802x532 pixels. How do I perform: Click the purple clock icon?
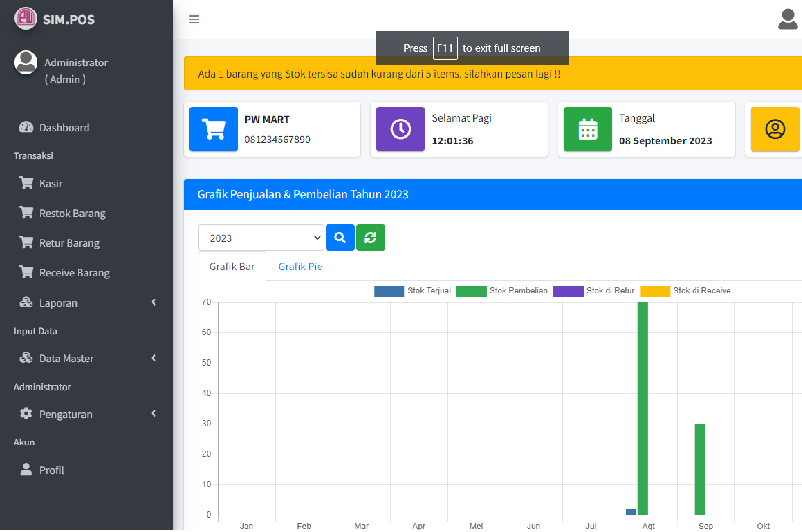400,129
